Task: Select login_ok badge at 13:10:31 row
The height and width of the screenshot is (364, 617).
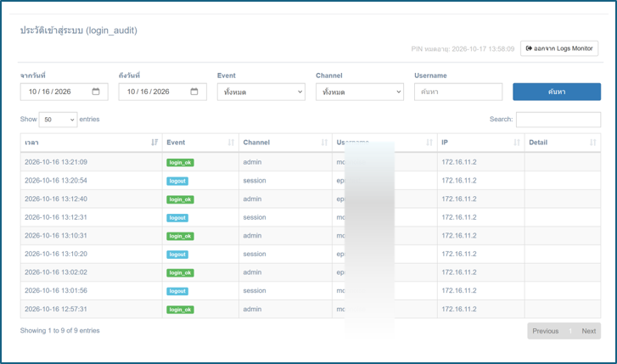Action: 180,236
